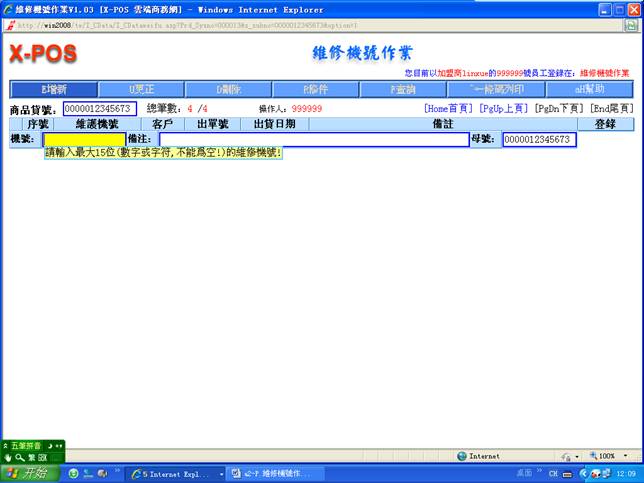644x483 pixels.
Task: Open the 100% zoom level dropdown
Action: pos(611,456)
